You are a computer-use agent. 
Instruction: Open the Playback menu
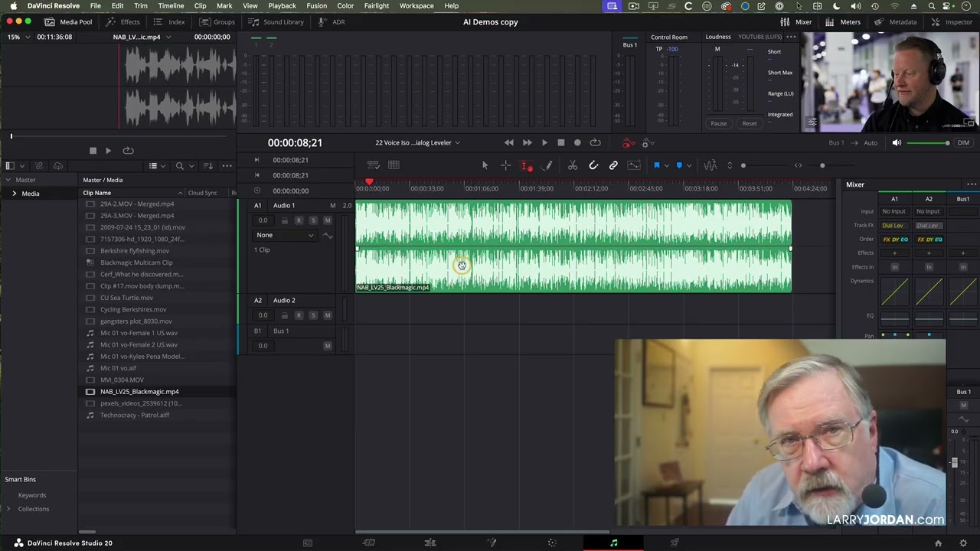[282, 6]
